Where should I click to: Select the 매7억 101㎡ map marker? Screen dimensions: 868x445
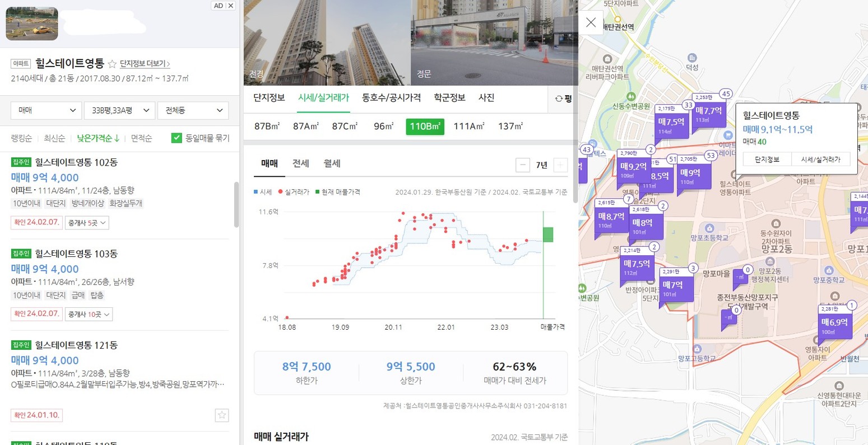click(676, 288)
